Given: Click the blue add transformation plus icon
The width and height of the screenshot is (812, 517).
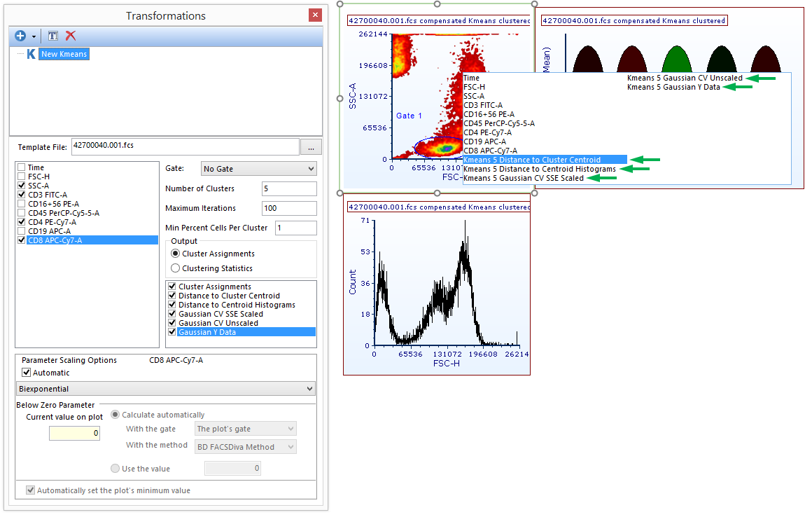Looking at the screenshot, I should 20,36.
